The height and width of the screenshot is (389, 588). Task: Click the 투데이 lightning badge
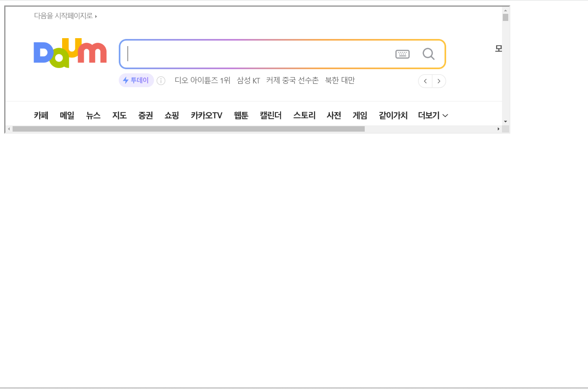[x=136, y=80]
